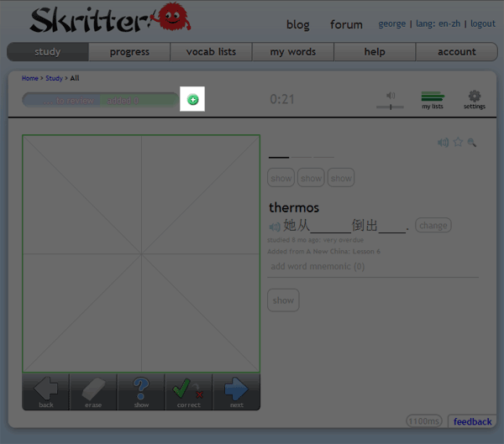This screenshot has width=504, height=444.
Task: Click the change button after the sentence
Action: coord(433,225)
